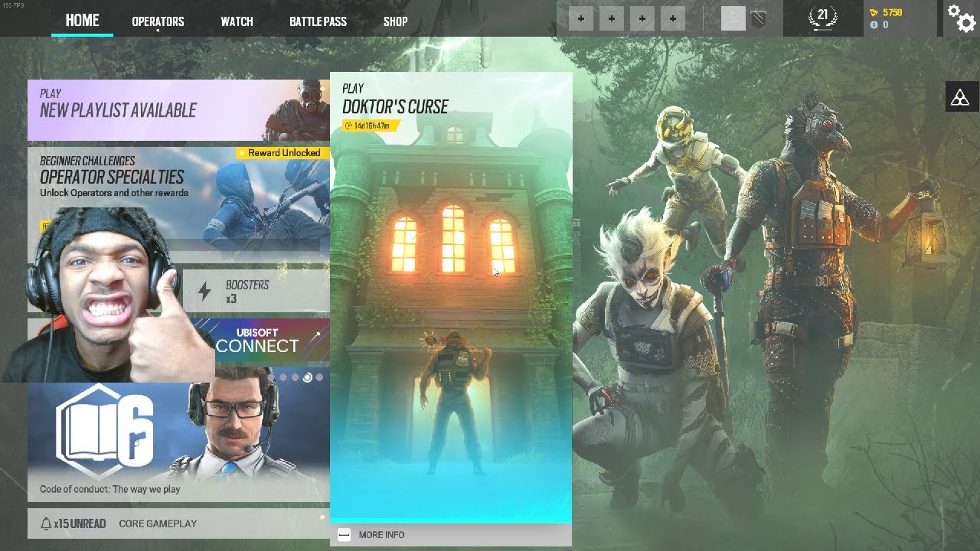The image size is (980, 551).
Task: Click the last empty squad slot plus
Action: pos(673,18)
